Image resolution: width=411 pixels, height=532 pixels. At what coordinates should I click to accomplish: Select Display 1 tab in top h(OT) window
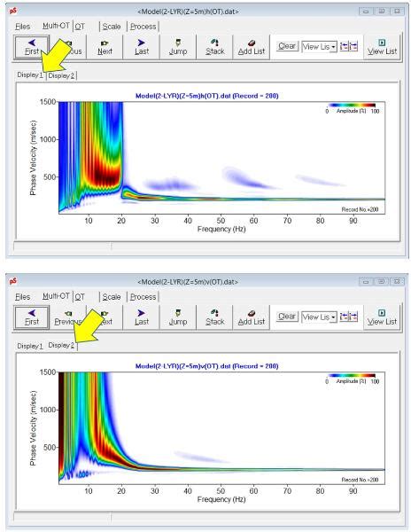coord(30,75)
